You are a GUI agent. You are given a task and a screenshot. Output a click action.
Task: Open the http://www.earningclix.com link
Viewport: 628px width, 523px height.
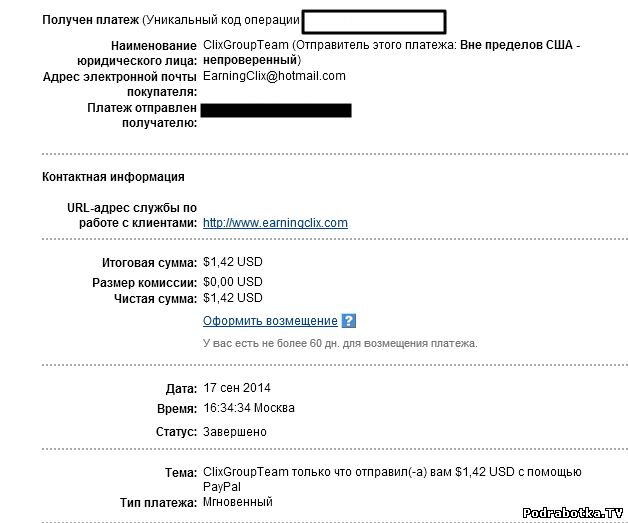coord(275,223)
